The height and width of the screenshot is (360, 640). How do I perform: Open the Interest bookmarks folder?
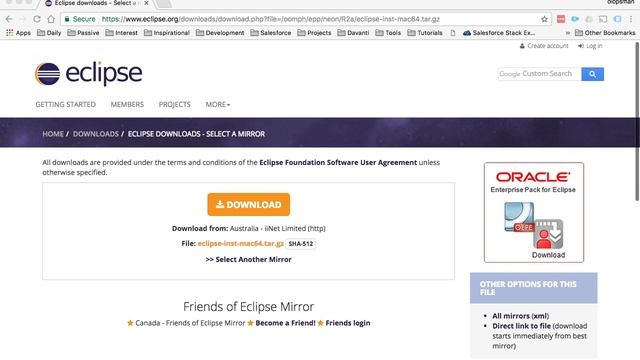(122, 33)
